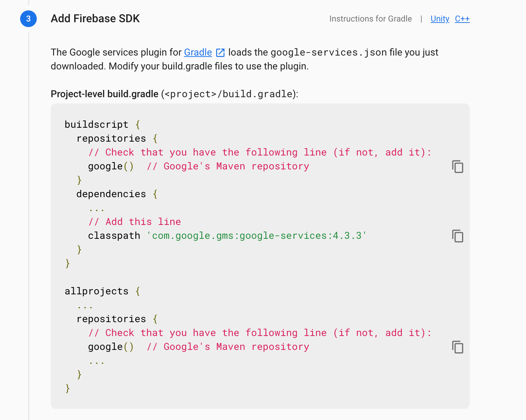526x420 pixels.
Task: Click the copy icon inside the dependencies section
Action: coord(458,236)
